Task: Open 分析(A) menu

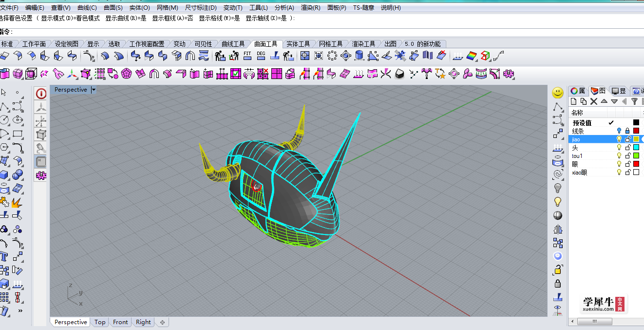Action: [284, 8]
